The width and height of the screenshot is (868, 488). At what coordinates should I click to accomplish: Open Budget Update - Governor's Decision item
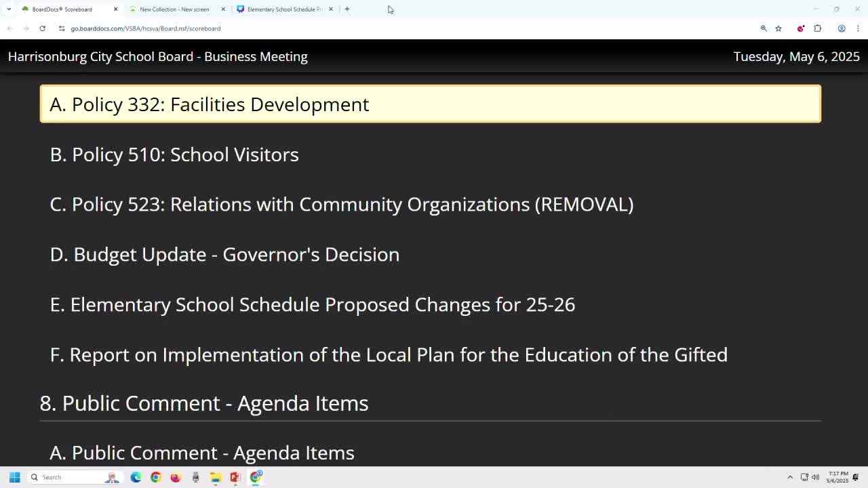(224, 254)
